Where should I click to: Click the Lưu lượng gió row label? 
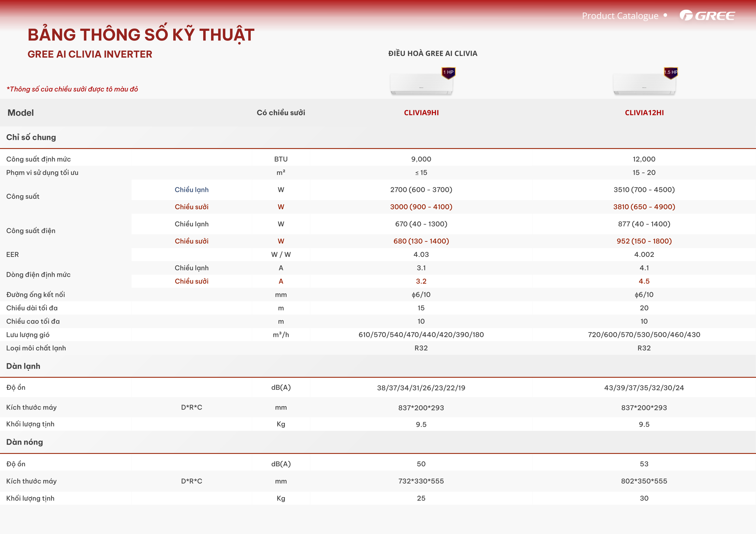(28, 335)
